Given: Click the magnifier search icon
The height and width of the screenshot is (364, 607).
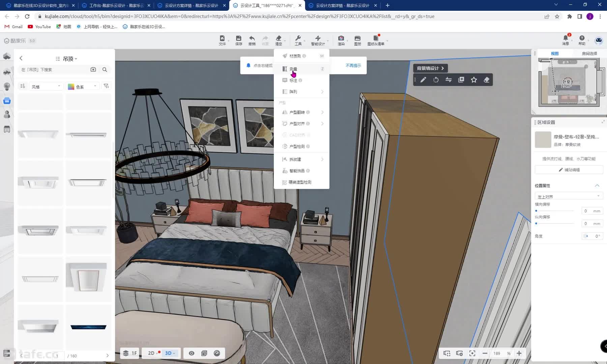Looking at the screenshot, I should [105, 69].
